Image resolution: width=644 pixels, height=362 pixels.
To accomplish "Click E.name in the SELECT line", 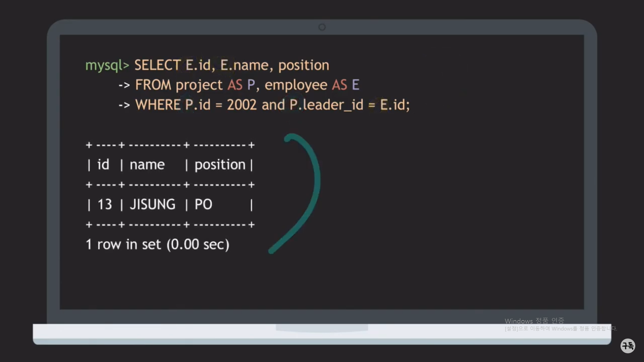I will pos(244,65).
